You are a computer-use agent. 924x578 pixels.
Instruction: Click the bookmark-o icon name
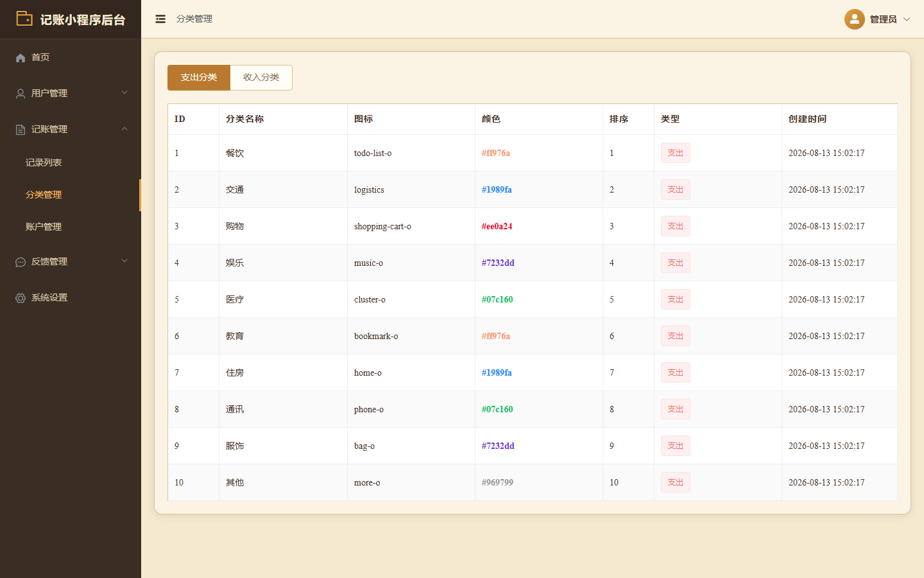point(376,336)
